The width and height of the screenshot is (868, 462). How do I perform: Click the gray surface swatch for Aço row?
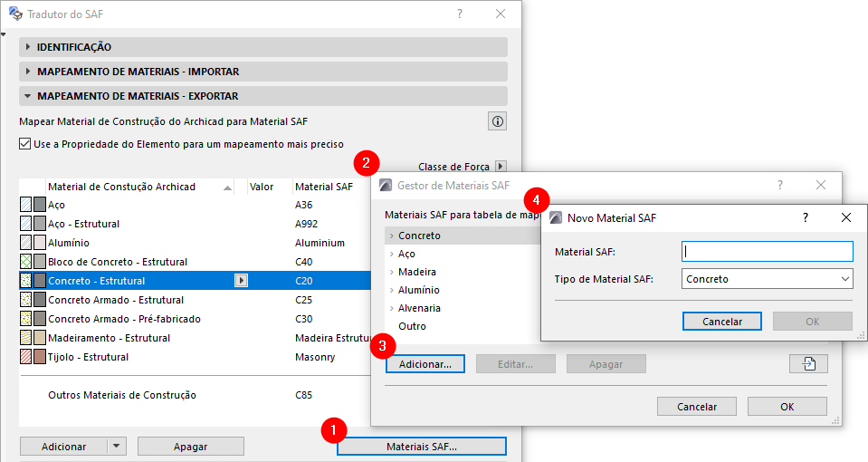(39, 205)
